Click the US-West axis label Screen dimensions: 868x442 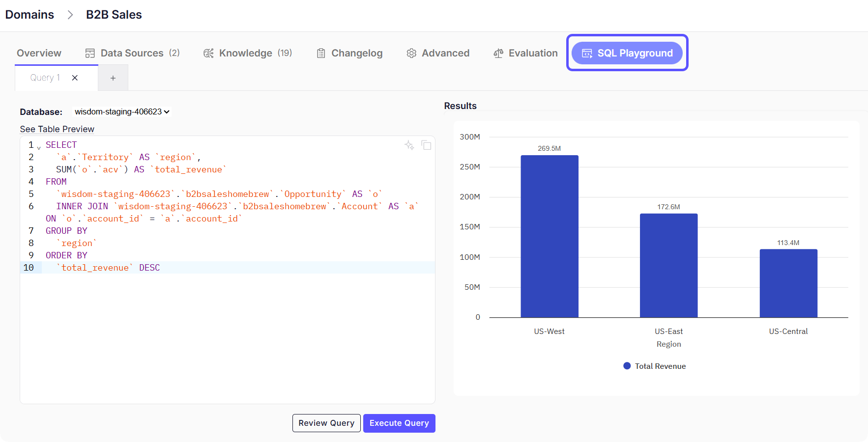pos(550,331)
